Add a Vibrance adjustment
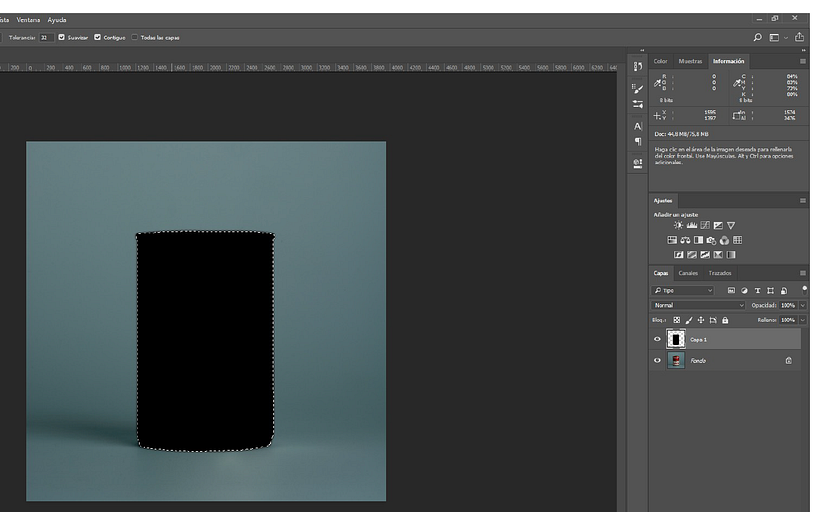 [731, 225]
